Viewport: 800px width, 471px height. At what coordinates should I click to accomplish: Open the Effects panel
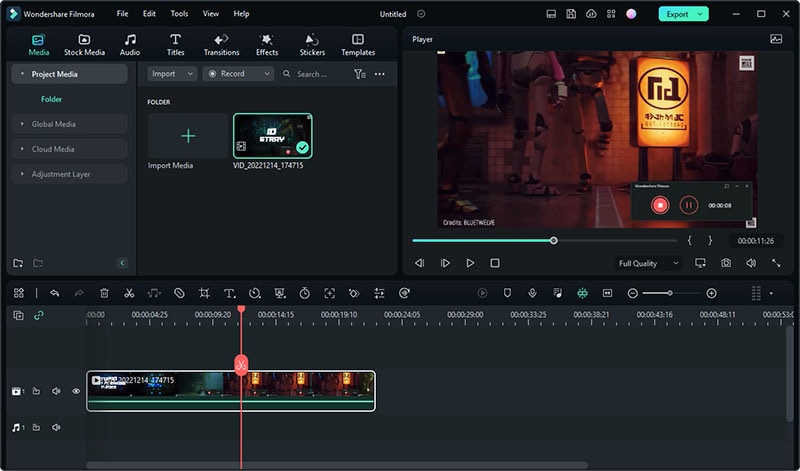pyautogui.click(x=267, y=44)
